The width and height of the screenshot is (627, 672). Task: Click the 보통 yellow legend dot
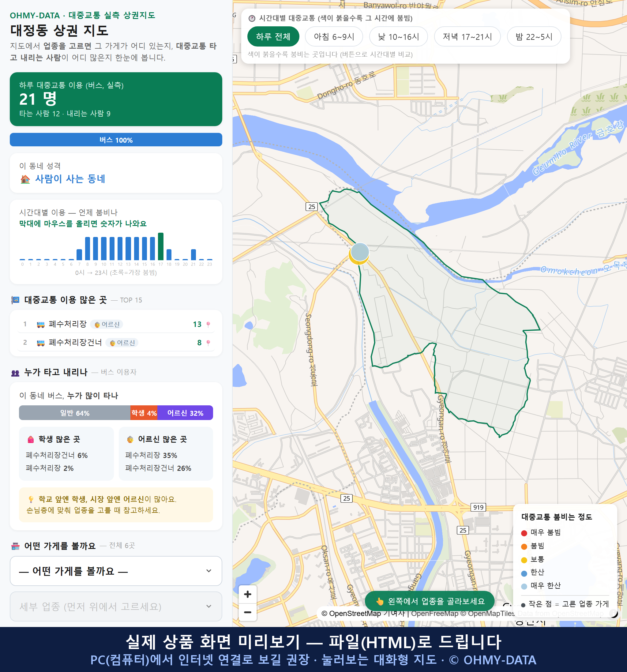click(x=524, y=560)
